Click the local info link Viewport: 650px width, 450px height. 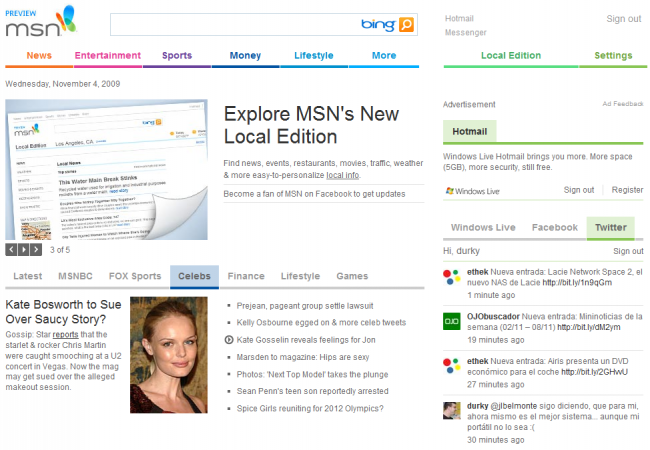(x=342, y=175)
